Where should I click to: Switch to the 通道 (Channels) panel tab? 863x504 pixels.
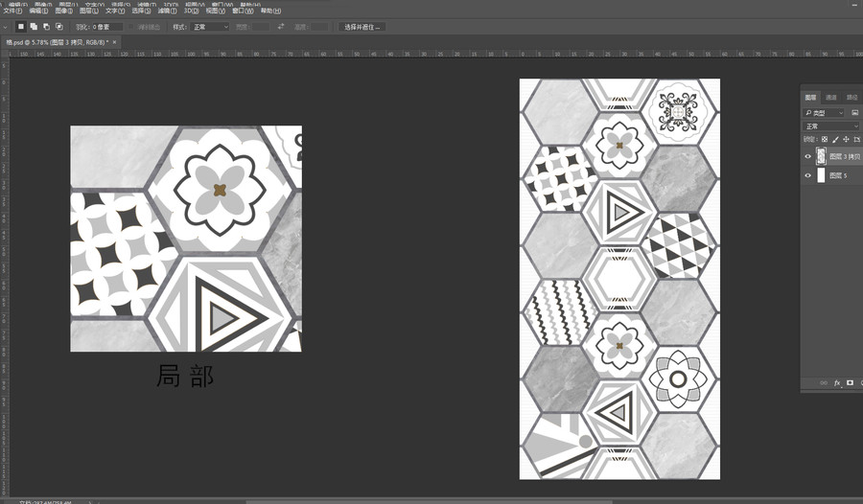831,98
